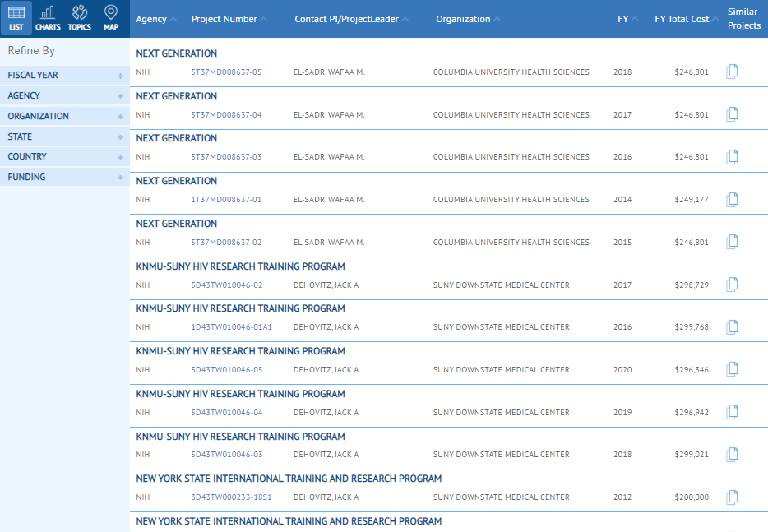
Task: View similar projects for 1T37MD008637-01
Action: coord(732,199)
